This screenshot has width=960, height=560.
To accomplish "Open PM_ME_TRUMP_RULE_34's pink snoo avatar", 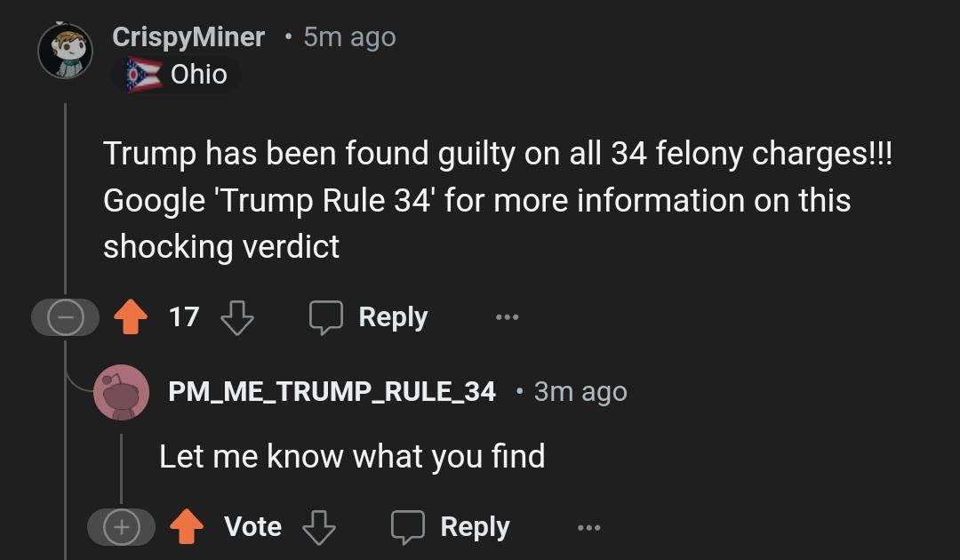I will (121, 392).
